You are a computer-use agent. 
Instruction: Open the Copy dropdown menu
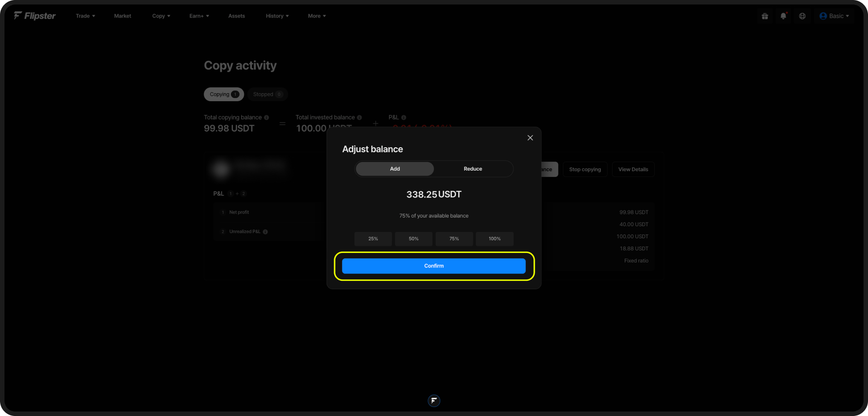tap(161, 16)
